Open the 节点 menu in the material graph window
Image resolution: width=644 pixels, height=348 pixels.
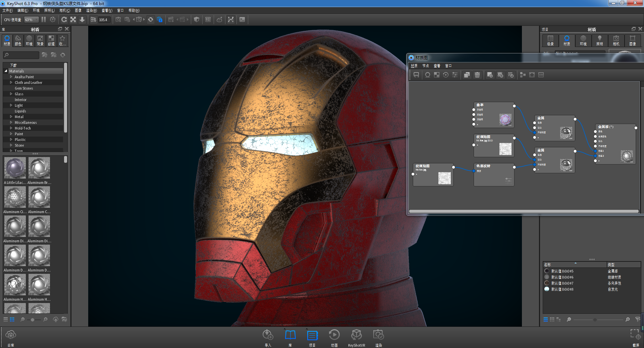(x=425, y=66)
